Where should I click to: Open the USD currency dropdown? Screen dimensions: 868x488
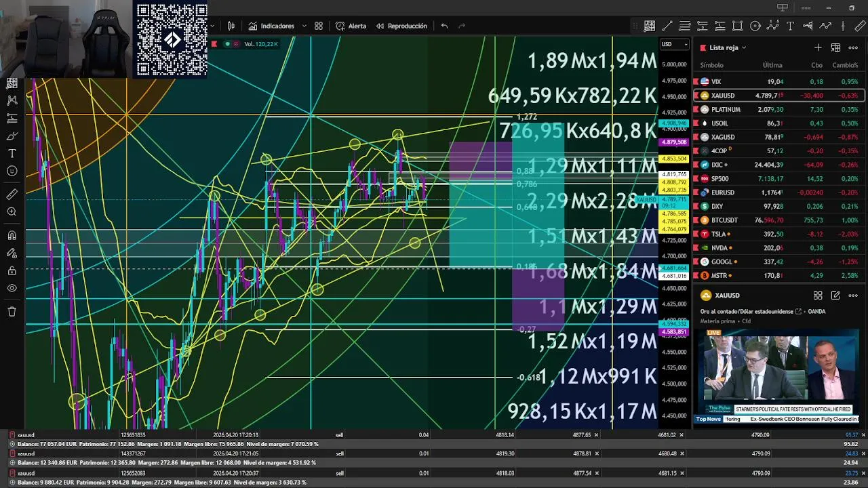[x=674, y=44]
